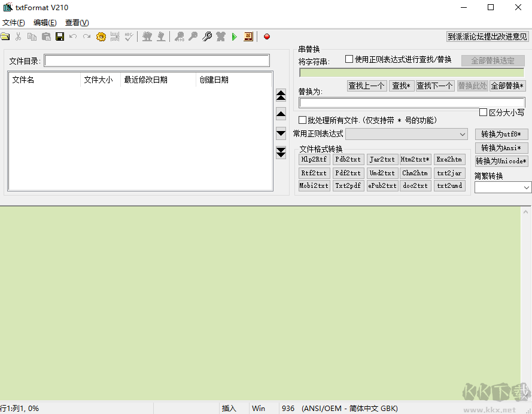The image size is (532, 414).
Task: Click the red record dot icon
Action: click(267, 36)
